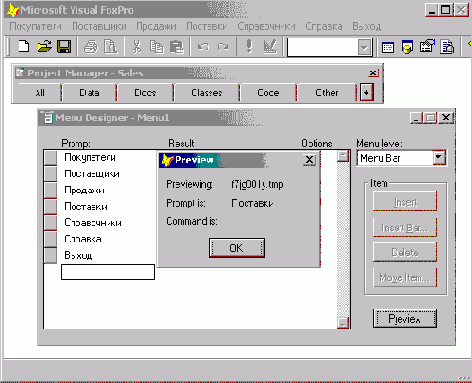Select the Продажи prompt in the list
This screenshot has width=472, height=383.
point(84,190)
